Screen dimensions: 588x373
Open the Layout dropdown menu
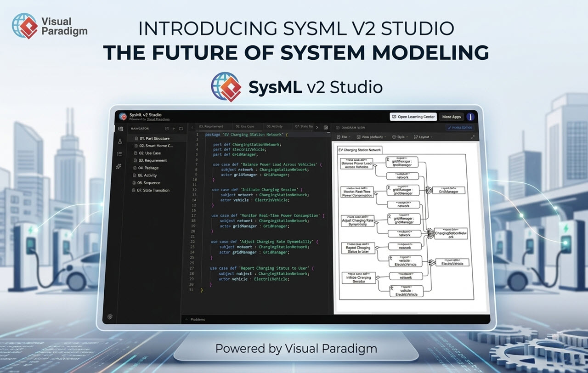click(x=425, y=137)
